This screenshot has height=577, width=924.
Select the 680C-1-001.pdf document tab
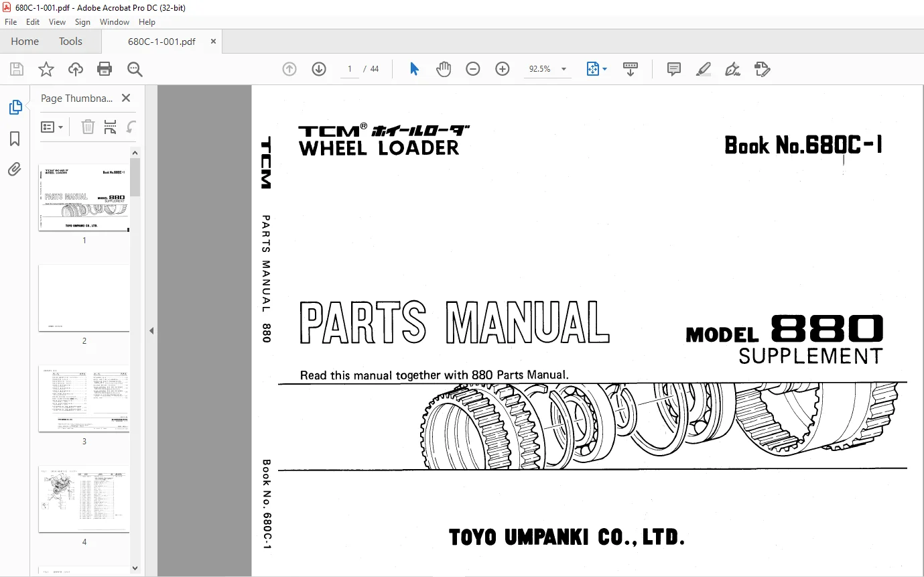(161, 41)
